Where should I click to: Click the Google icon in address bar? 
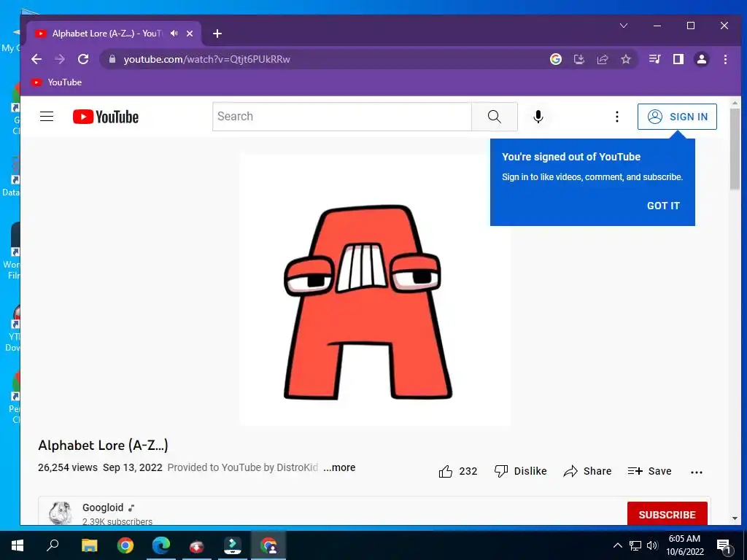coord(555,59)
